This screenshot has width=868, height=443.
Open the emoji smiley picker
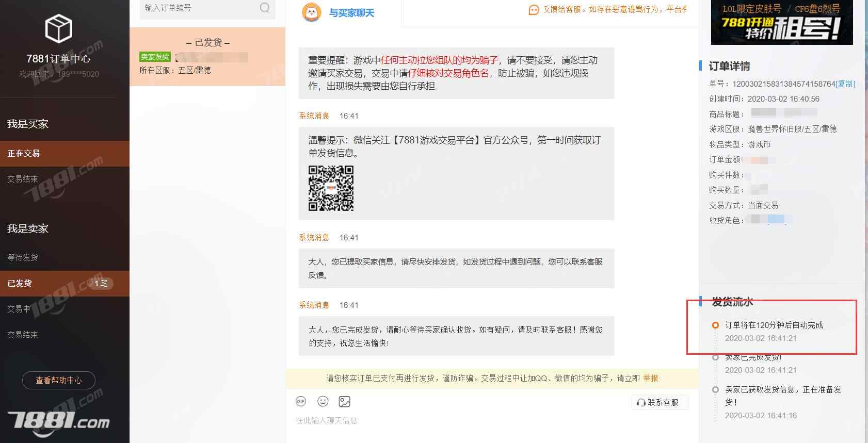[323, 401]
